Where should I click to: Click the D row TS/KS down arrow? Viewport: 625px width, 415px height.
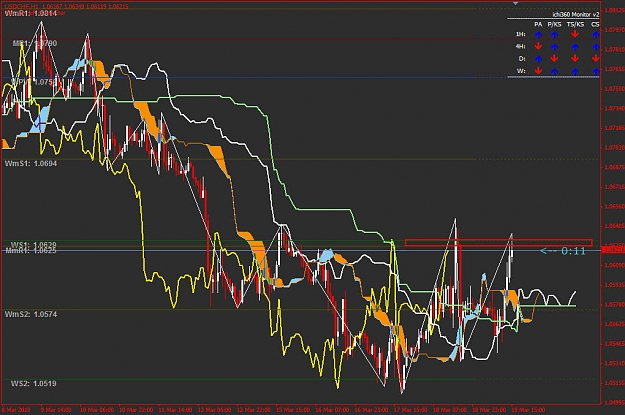point(575,59)
